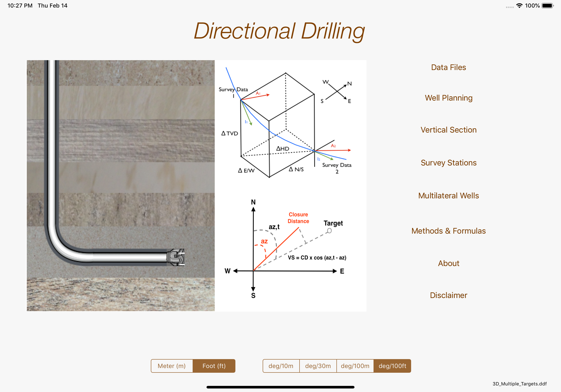This screenshot has height=392, width=561.
Task: Open Well Planning section
Action: point(448,98)
